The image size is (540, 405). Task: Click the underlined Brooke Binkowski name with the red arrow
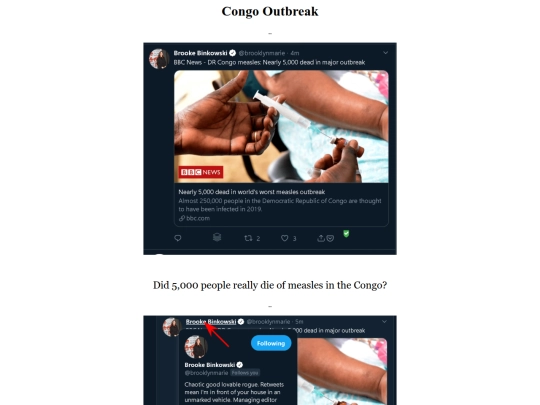tap(211, 322)
